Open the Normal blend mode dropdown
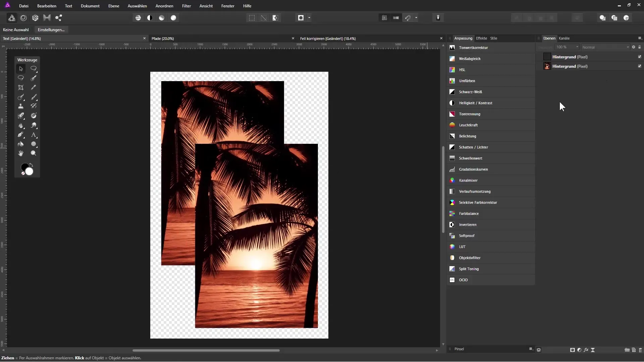The image size is (644, 362). click(x=605, y=47)
